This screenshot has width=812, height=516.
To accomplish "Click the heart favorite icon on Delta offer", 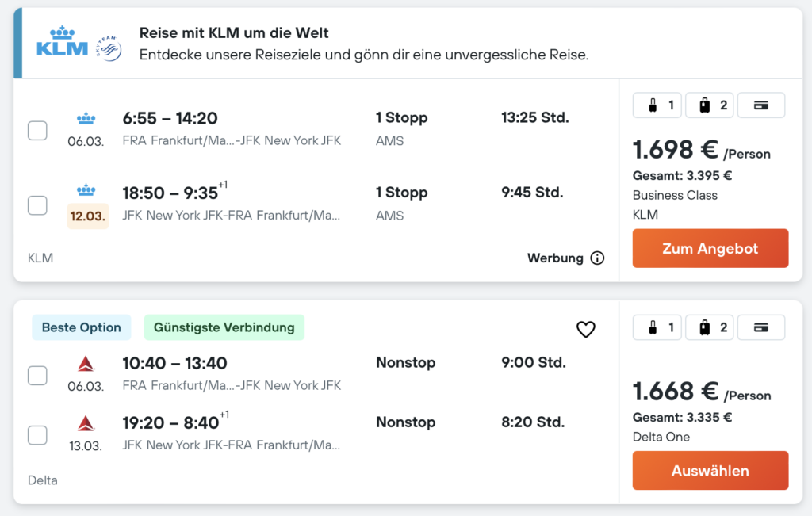I will tap(585, 329).
